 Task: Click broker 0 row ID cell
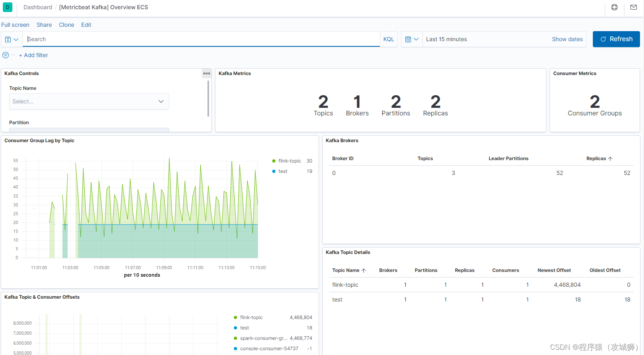point(334,173)
